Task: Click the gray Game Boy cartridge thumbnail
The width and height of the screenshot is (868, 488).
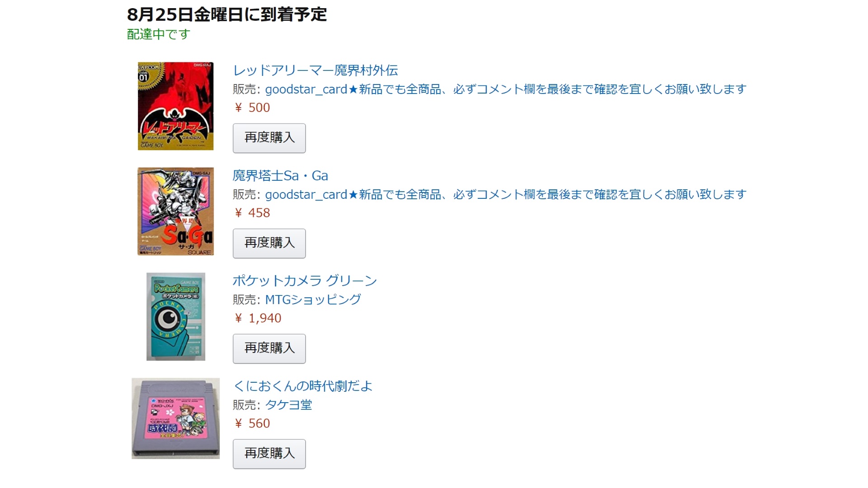Action: (x=175, y=418)
